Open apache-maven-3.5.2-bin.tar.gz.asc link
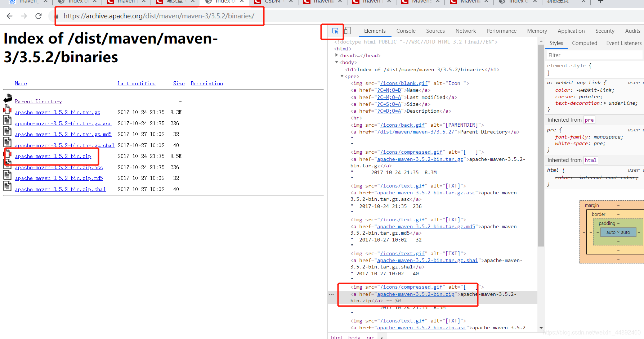 [63, 123]
